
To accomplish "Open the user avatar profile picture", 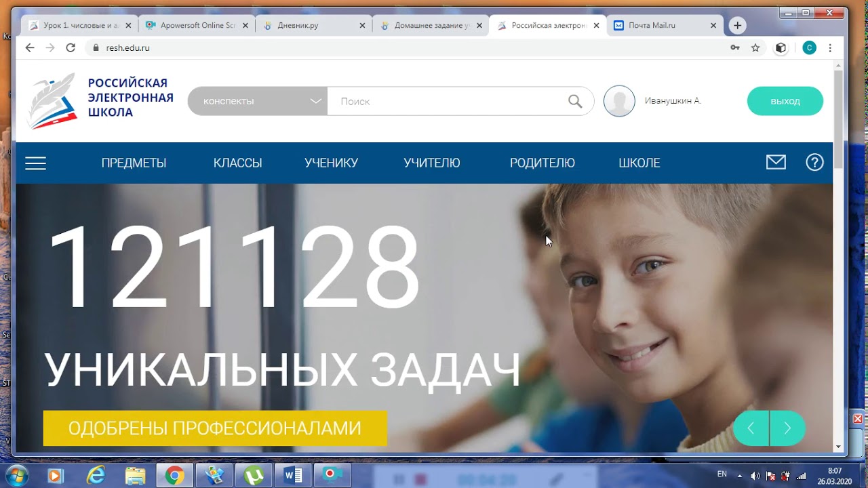I will coord(619,101).
